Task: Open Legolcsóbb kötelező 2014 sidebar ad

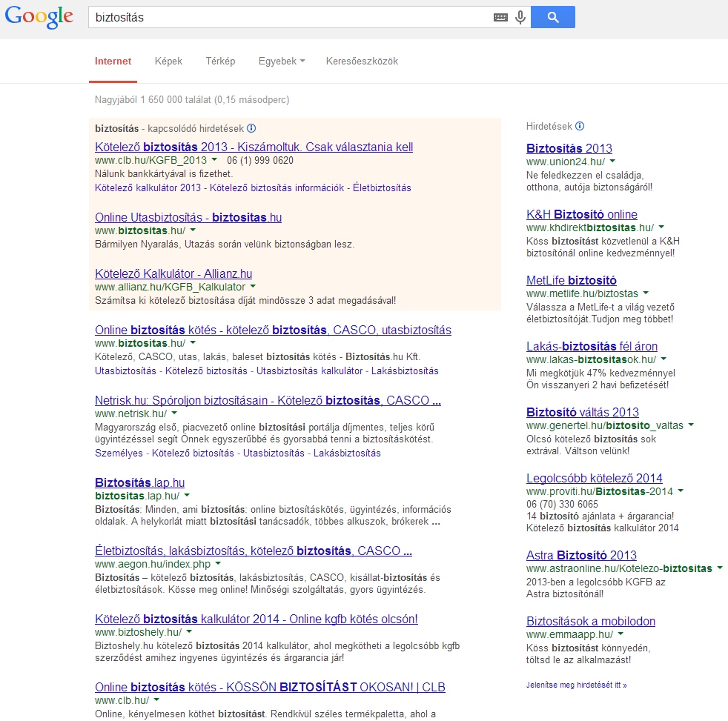Action: pyautogui.click(x=595, y=478)
